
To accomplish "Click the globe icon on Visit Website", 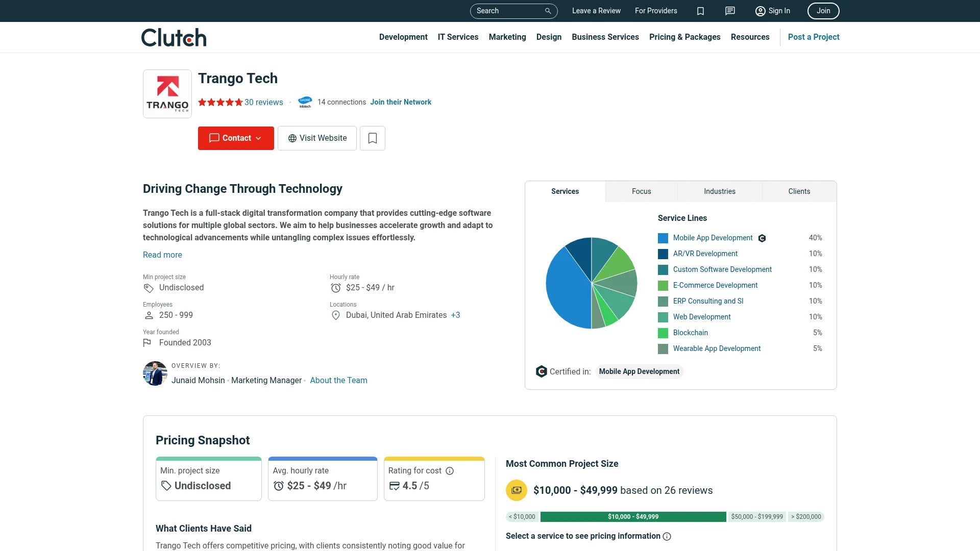I will 292,138.
